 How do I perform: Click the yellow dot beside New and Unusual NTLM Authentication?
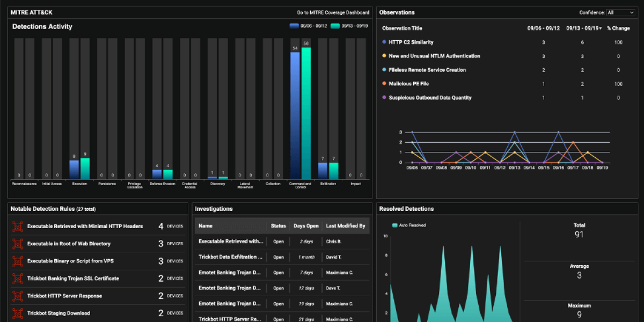tap(384, 56)
